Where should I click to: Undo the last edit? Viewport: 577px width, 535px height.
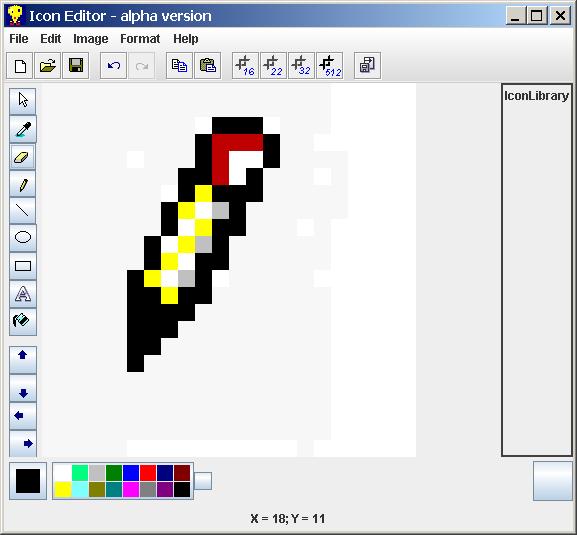pos(113,66)
